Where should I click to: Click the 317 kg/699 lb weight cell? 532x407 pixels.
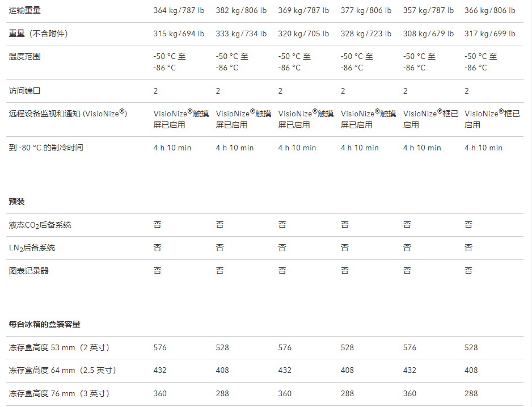(490, 33)
